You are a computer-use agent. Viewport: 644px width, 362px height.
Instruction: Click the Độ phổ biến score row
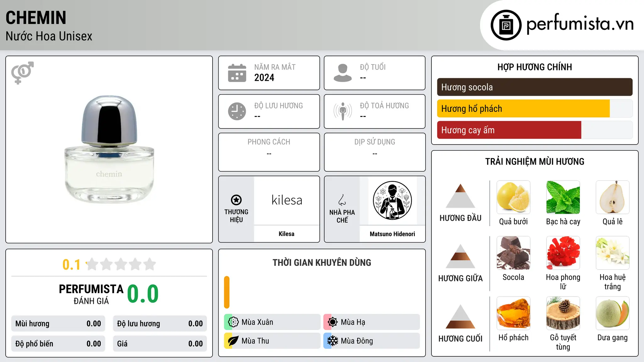click(58, 344)
